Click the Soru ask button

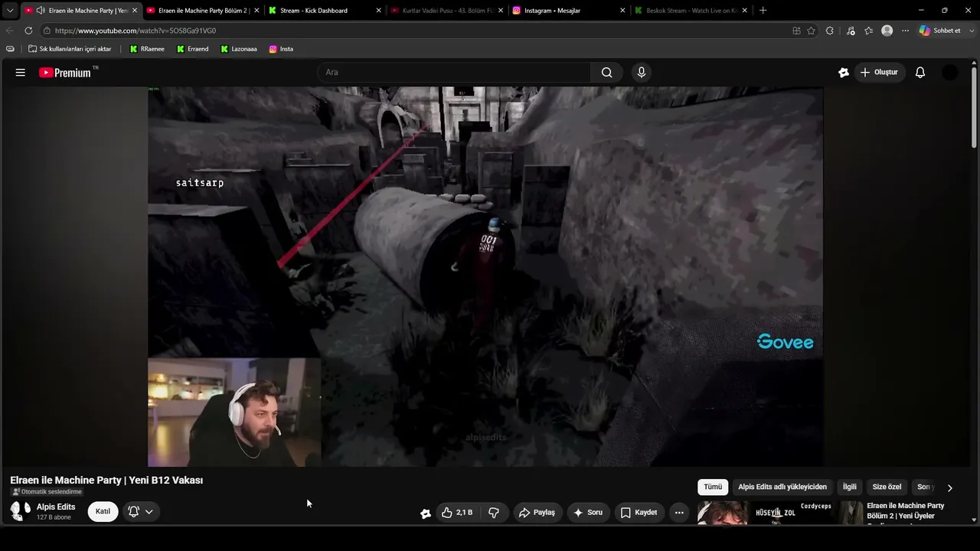tap(587, 513)
